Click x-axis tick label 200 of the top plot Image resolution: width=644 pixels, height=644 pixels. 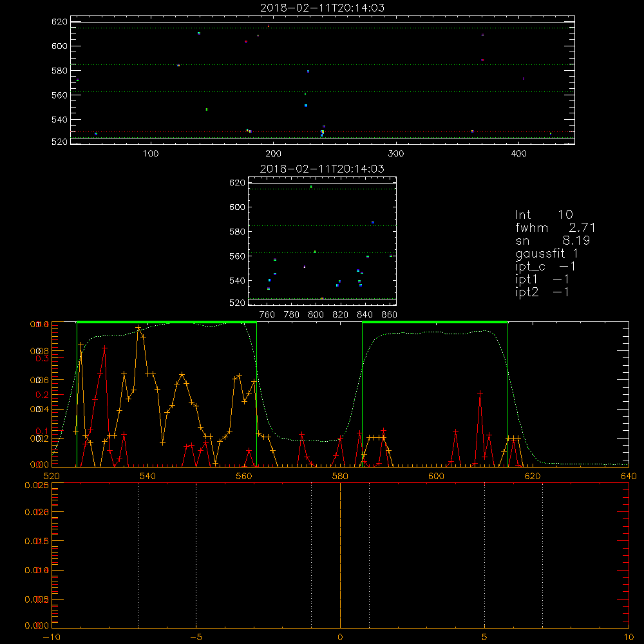(x=273, y=154)
